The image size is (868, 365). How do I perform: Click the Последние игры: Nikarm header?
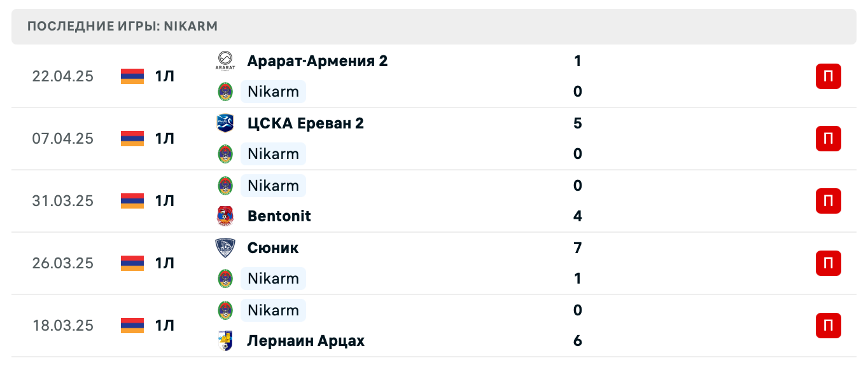(x=122, y=26)
